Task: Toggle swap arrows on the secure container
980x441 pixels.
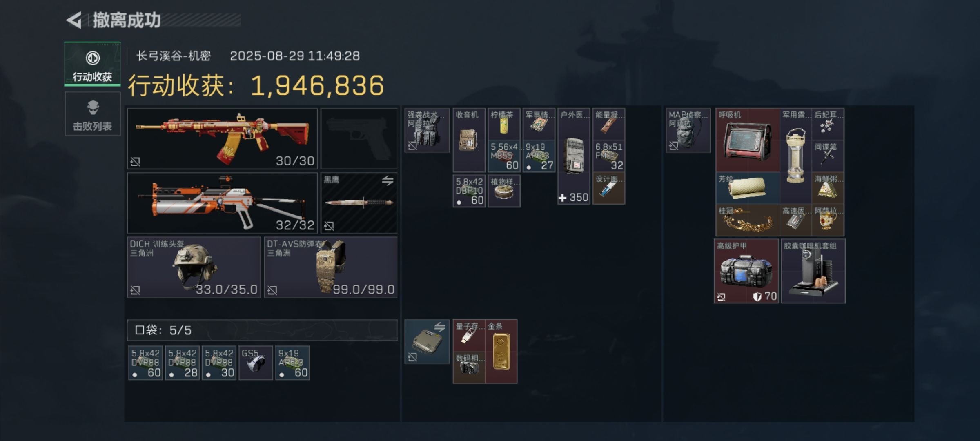Action: (x=439, y=327)
